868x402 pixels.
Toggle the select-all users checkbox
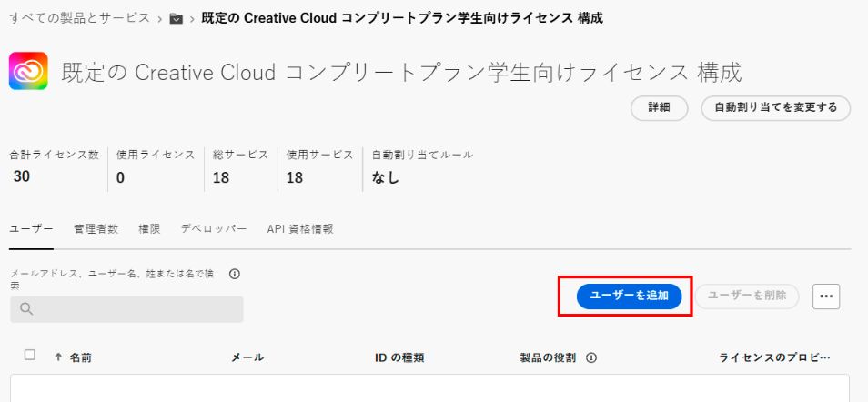[30, 356]
